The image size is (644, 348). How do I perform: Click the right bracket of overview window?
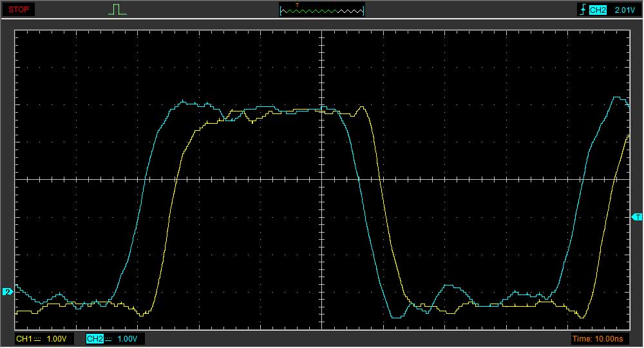coord(363,10)
